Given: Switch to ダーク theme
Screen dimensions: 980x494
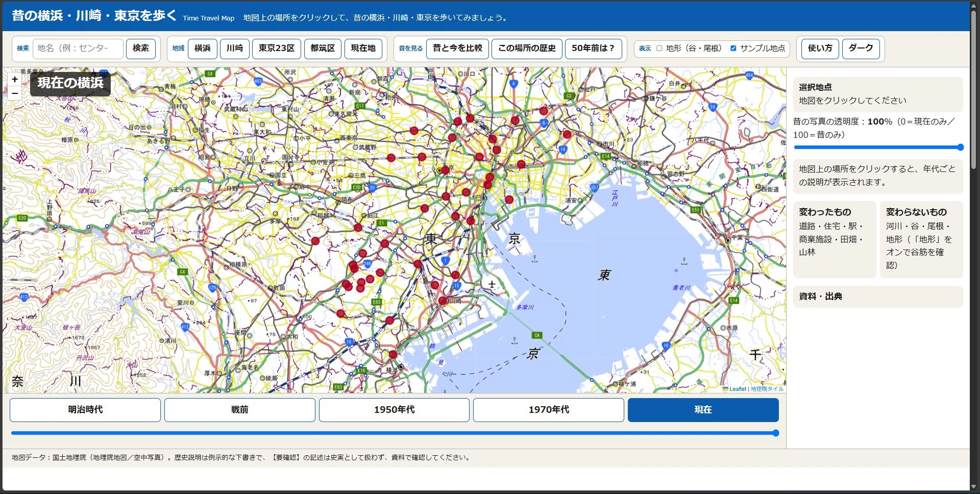Looking at the screenshot, I should [861, 48].
